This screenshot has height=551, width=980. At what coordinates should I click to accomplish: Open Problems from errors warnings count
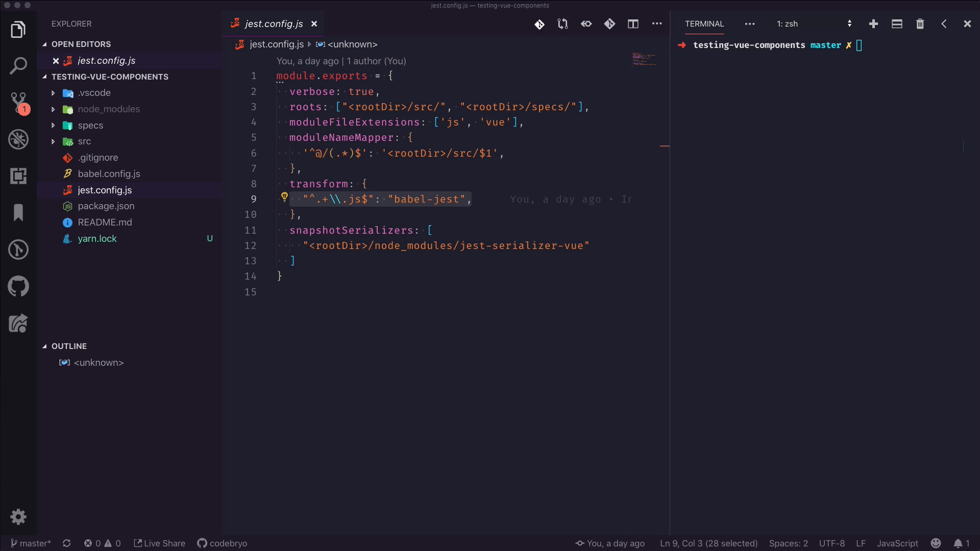(102, 543)
